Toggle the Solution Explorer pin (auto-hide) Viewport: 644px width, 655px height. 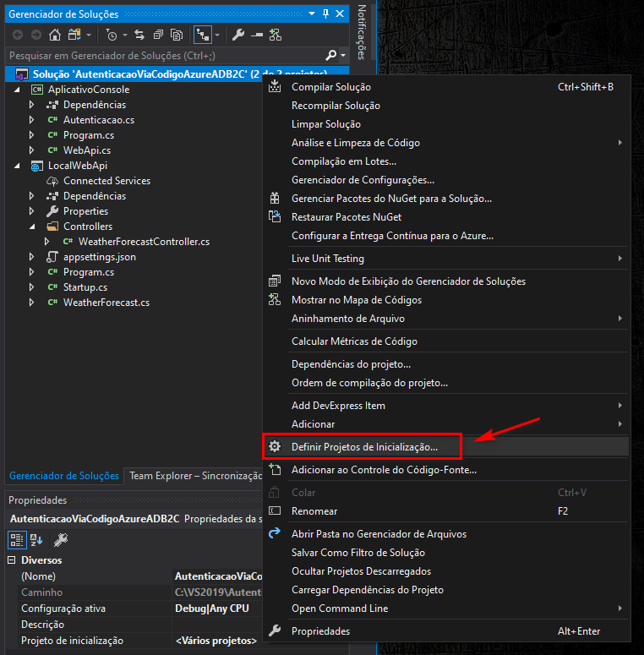click(325, 14)
